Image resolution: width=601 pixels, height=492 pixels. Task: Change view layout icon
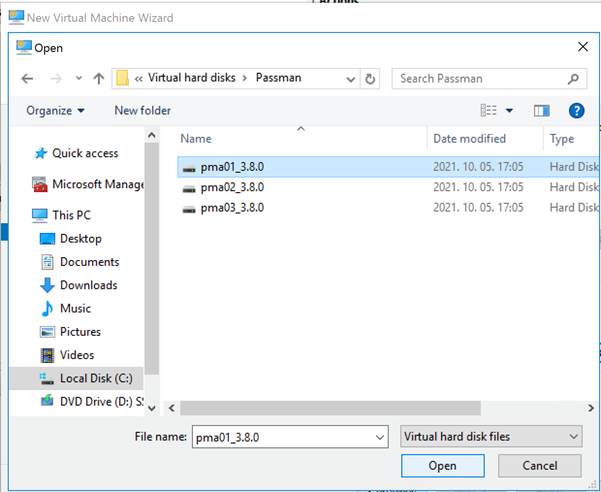tap(489, 111)
